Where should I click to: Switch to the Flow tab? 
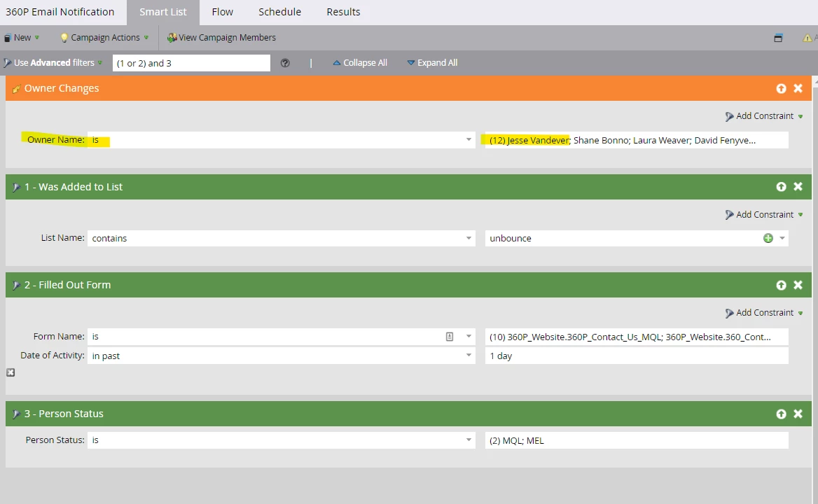(x=222, y=12)
